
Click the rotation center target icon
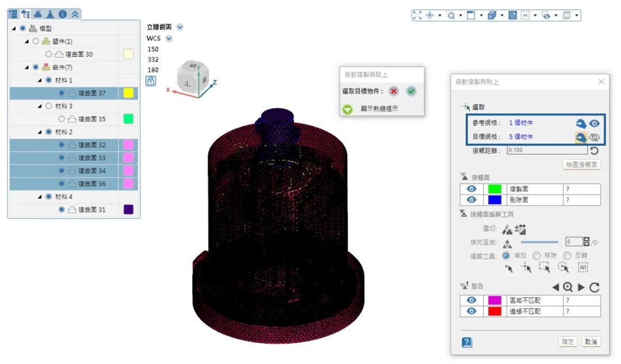point(430,16)
